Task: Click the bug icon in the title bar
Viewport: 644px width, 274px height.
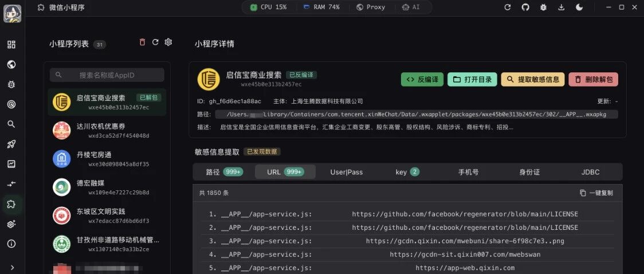Action: 543,7
